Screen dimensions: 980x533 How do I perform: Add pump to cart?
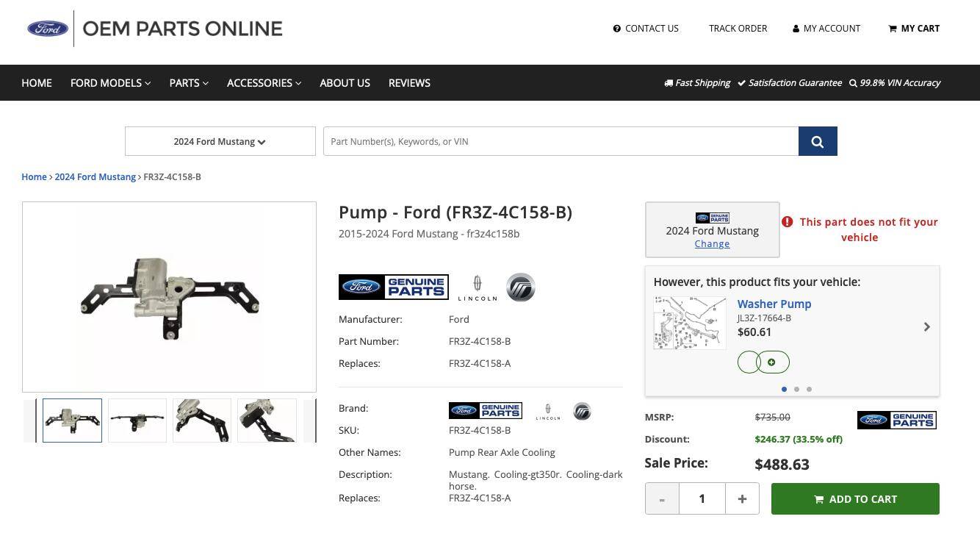coord(855,499)
